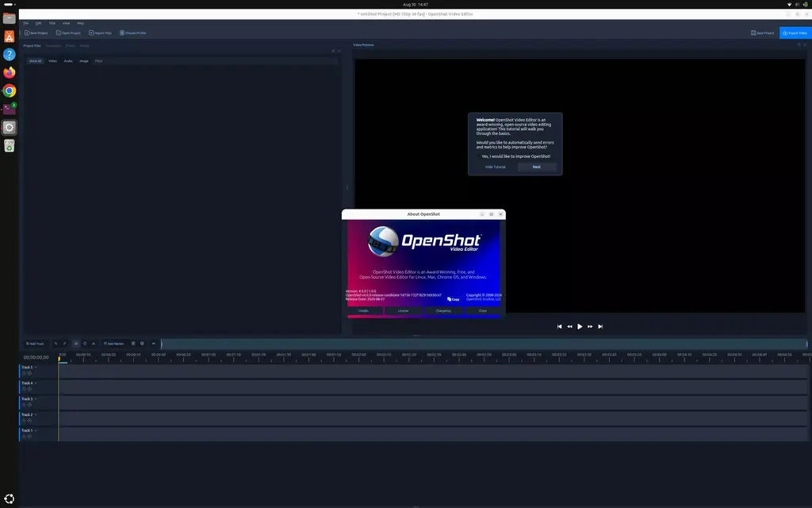Click the fast forward playback button
This screenshot has height=508, width=812.
590,326
